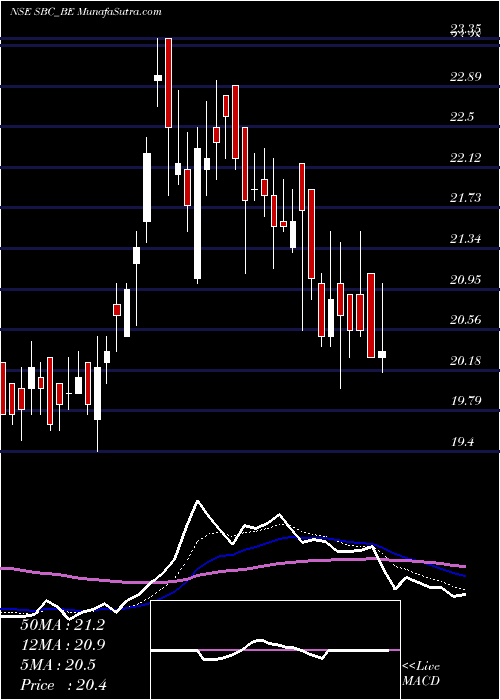Click inside the MACD inset chart box
This screenshot has height=700, width=500.
(275, 650)
